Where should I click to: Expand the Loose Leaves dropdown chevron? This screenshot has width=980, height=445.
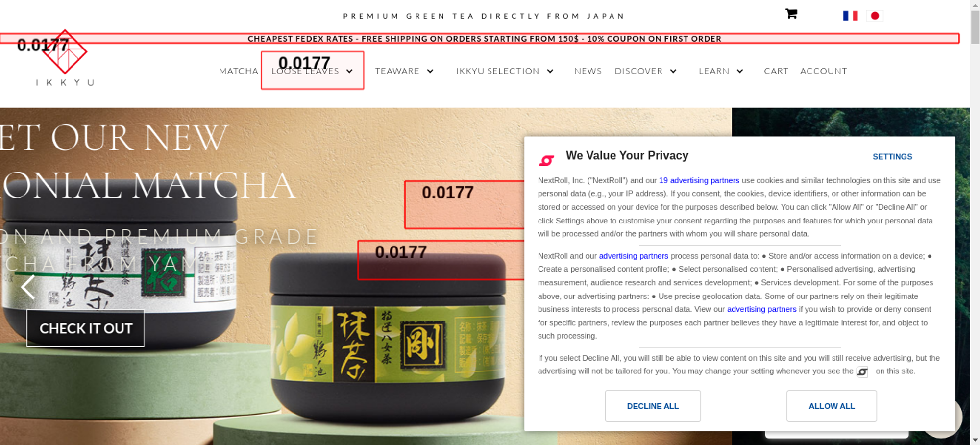tap(349, 71)
